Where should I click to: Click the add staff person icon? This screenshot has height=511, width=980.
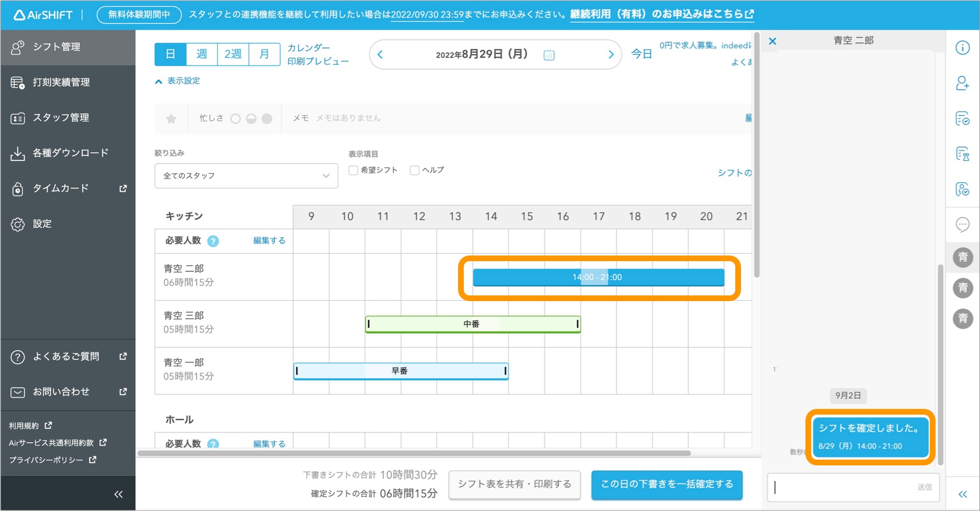point(962,83)
